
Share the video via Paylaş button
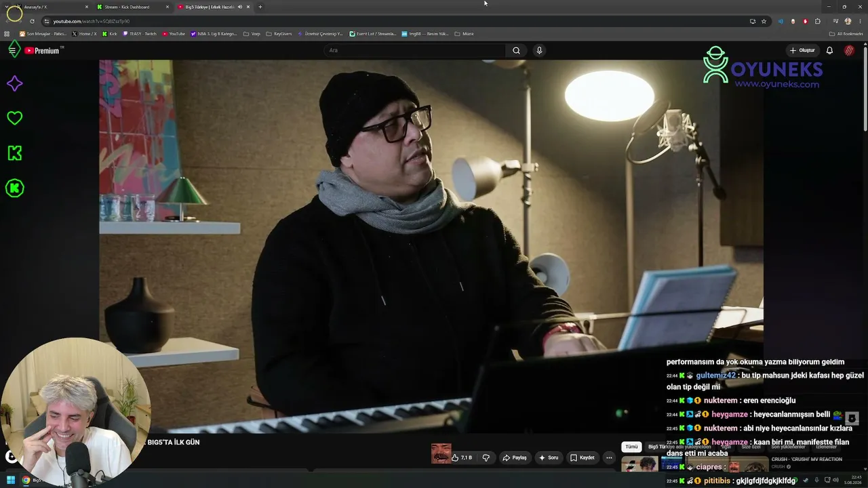[515, 457]
